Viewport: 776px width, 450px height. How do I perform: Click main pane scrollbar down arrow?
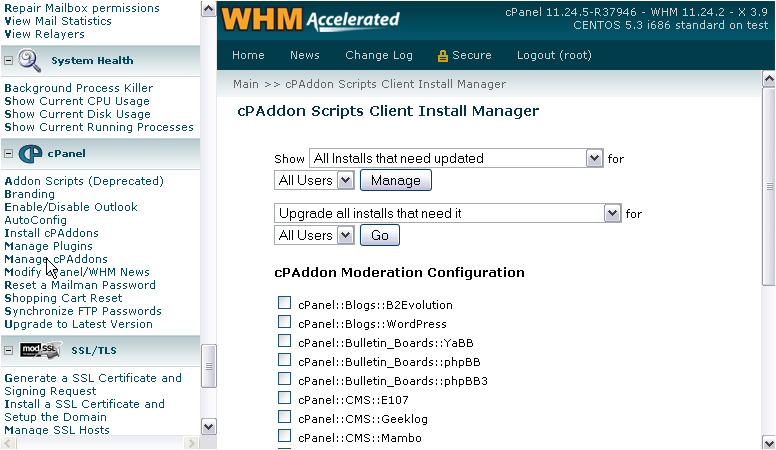click(x=769, y=442)
